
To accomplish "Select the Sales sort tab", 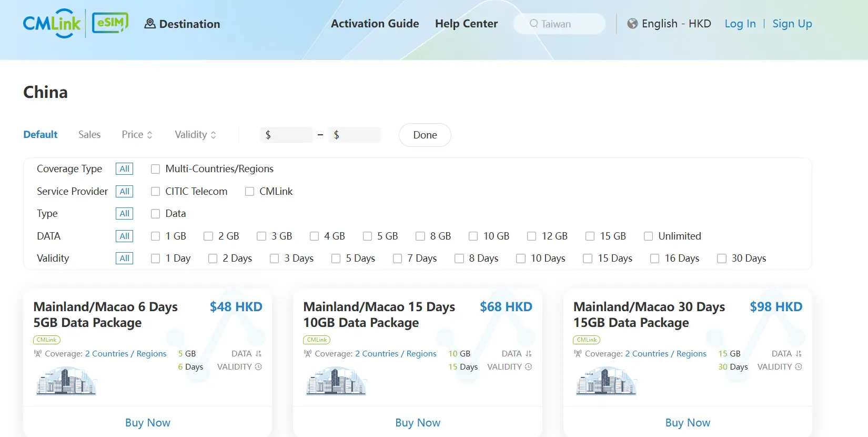I will (x=89, y=135).
